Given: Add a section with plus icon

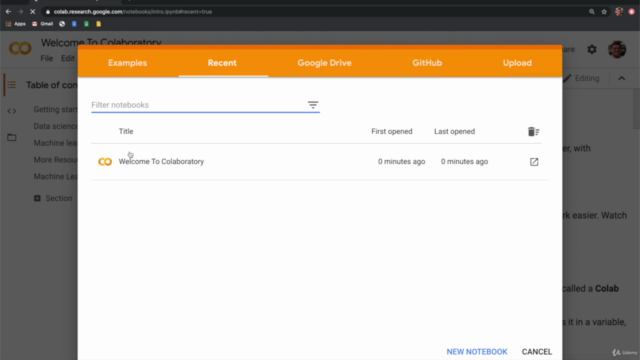Looking at the screenshot, I should click(37, 198).
